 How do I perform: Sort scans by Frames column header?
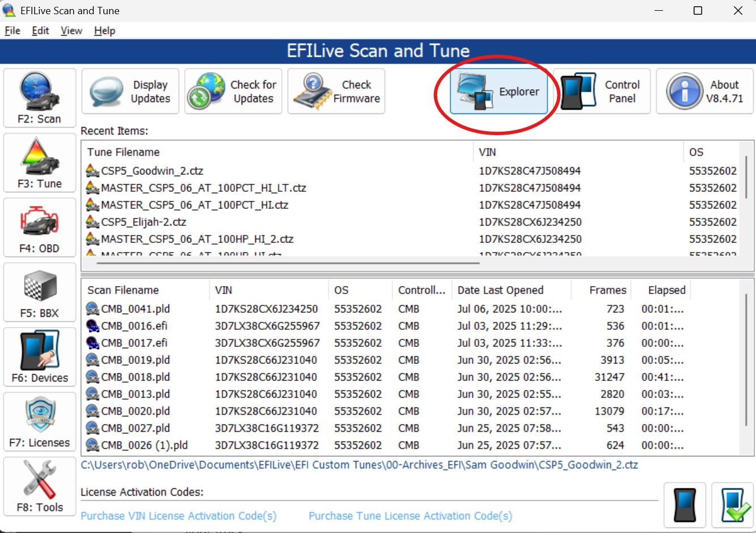point(601,290)
